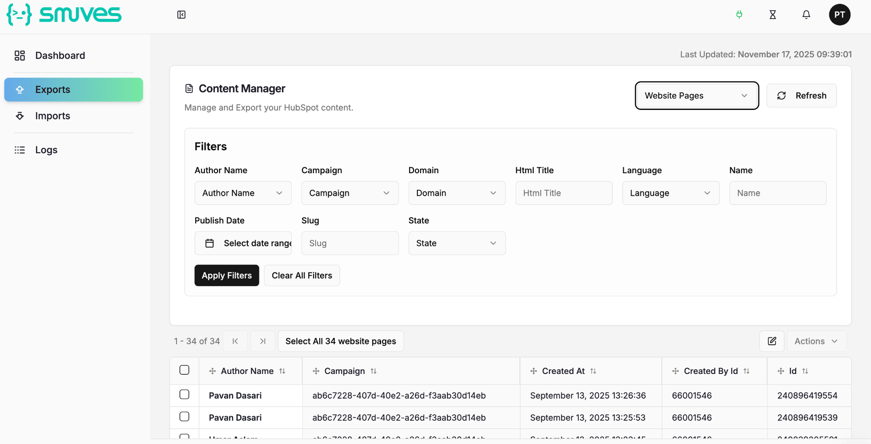Check the first Pavan Dasari row checkbox
The height and width of the screenshot is (444, 871).
(184, 395)
